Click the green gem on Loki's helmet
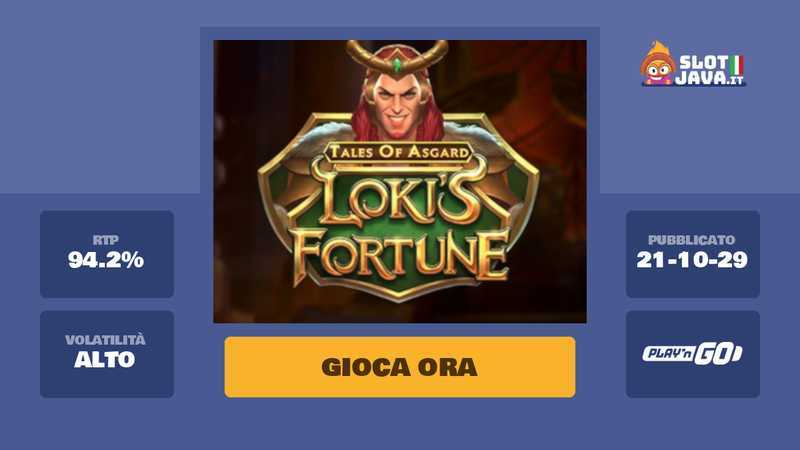Image resolution: width=800 pixels, height=450 pixels. pyautogui.click(x=397, y=65)
